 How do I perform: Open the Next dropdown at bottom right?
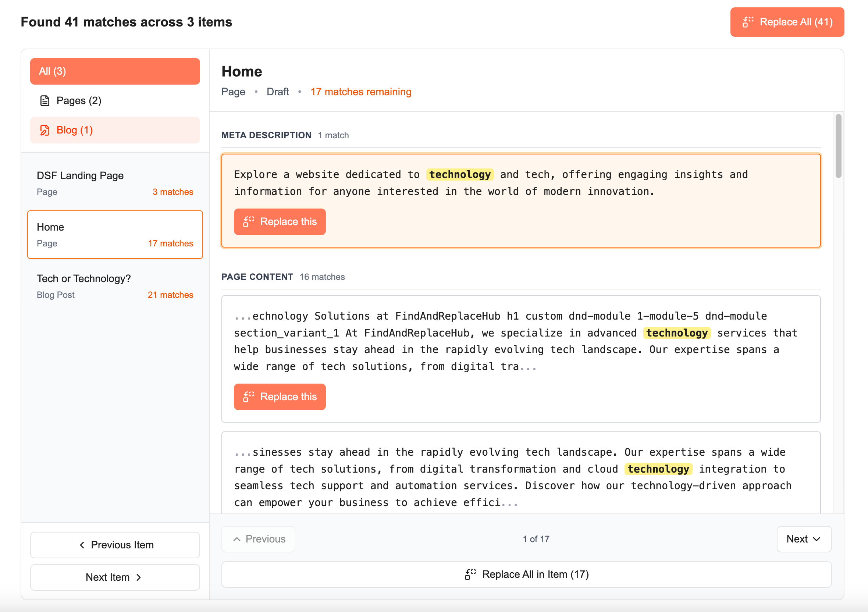(x=804, y=540)
